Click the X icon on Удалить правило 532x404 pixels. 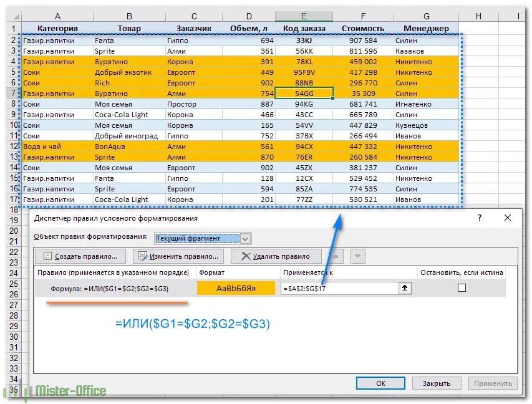[246, 256]
